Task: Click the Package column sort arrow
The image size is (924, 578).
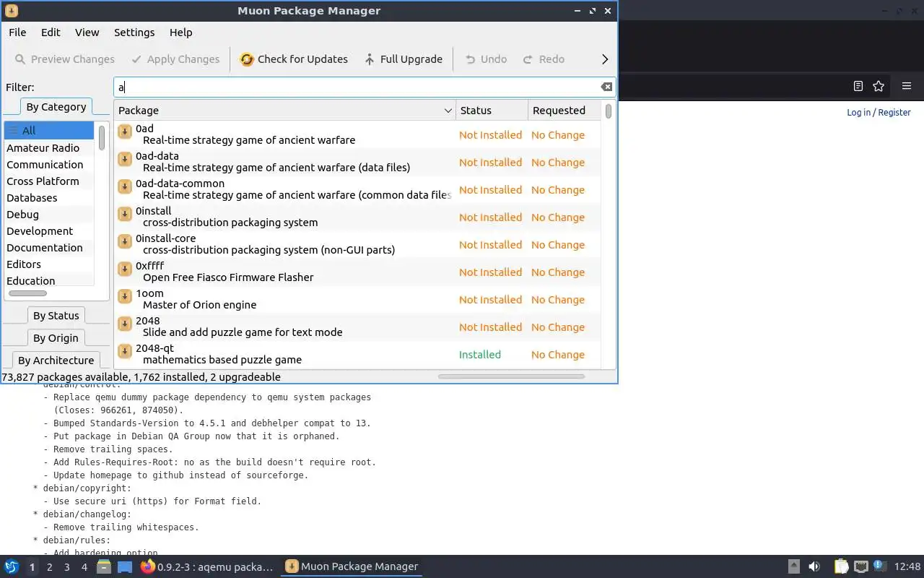Action: (x=448, y=111)
